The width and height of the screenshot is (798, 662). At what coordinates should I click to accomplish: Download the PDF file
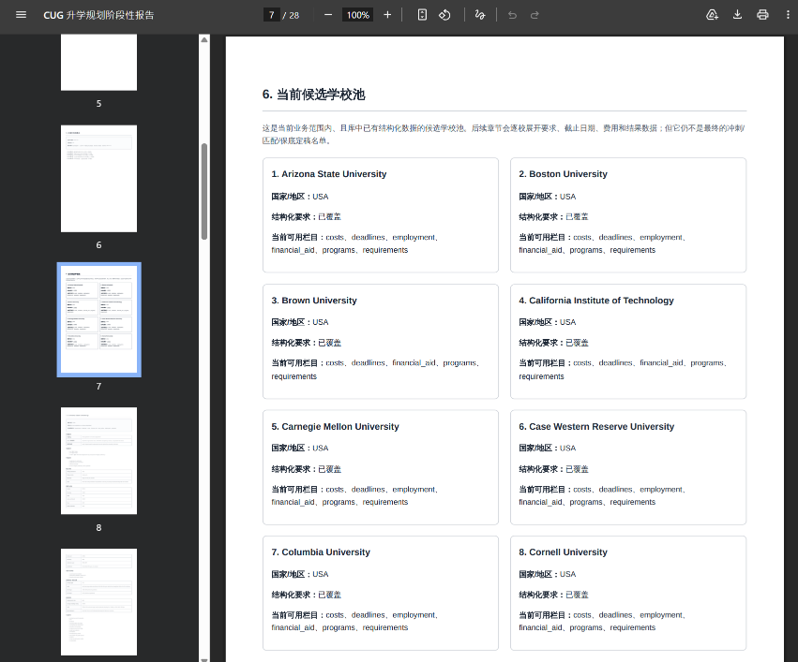coord(737,15)
